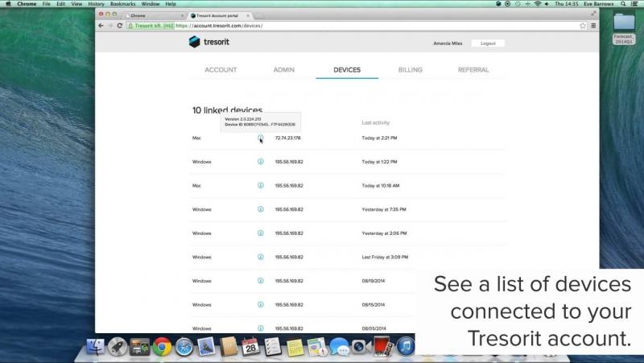Click the Tresorit logo
Image resolution: width=644 pixels, height=363 pixels.
(x=210, y=42)
